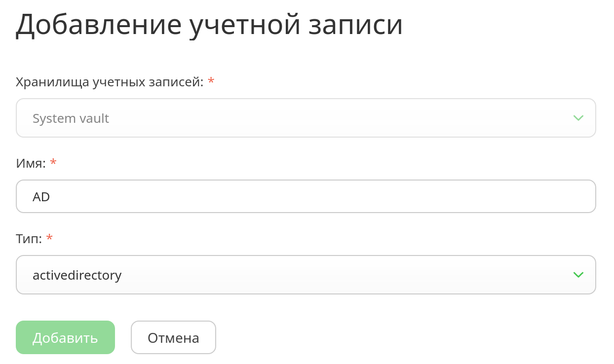
Task: Click the green chevron in the Тип field
Action: tap(578, 275)
